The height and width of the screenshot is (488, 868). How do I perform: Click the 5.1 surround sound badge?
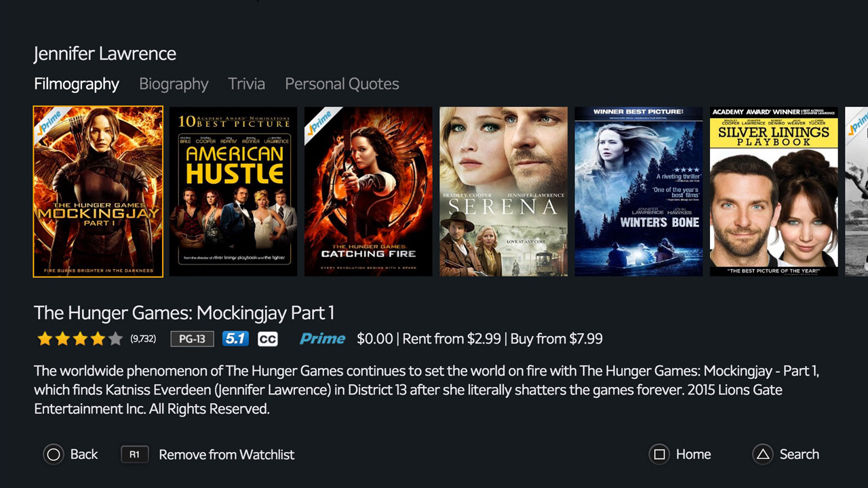point(236,339)
